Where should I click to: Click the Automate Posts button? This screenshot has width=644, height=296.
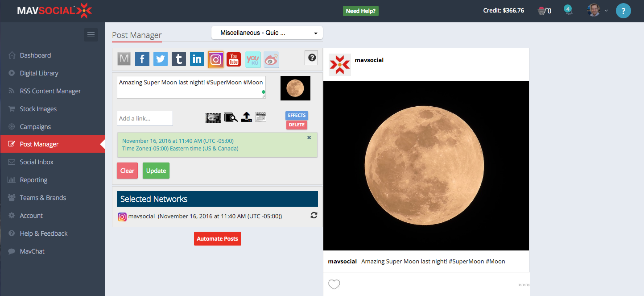(x=218, y=238)
